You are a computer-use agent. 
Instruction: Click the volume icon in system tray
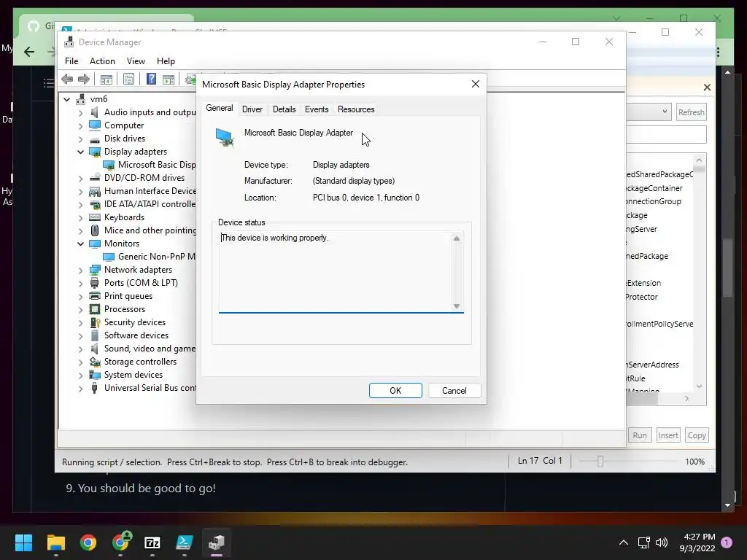point(661,542)
